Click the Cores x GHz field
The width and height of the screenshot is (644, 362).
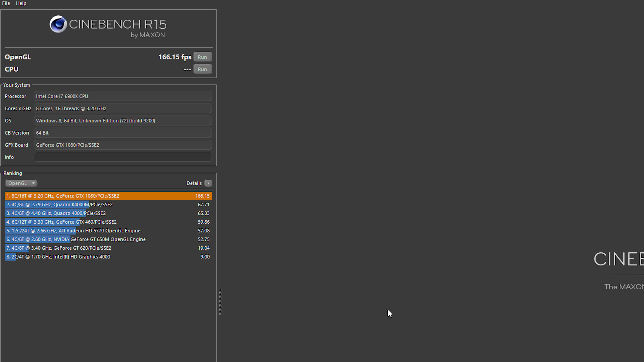pyautogui.click(x=123, y=108)
